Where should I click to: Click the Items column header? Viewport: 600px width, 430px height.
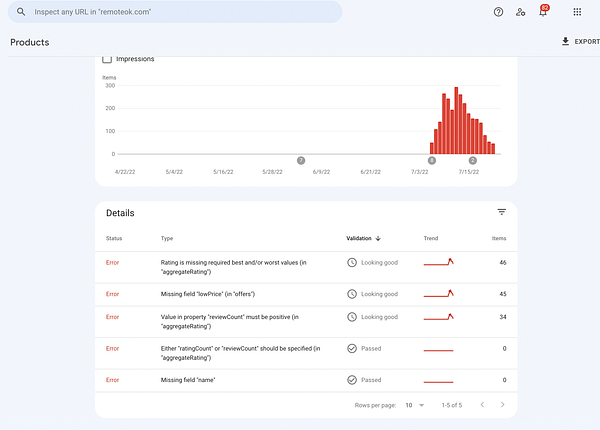tap(499, 239)
